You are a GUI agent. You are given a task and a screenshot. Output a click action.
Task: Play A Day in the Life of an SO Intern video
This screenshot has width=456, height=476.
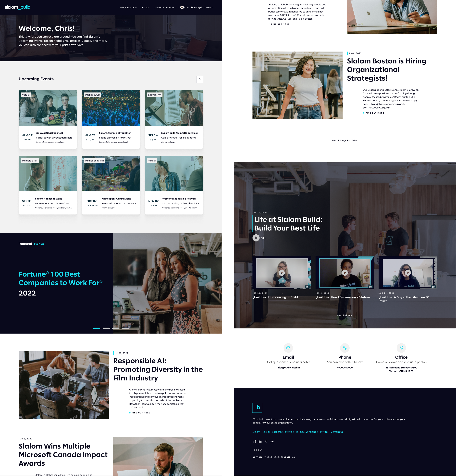[x=408, y=273]
